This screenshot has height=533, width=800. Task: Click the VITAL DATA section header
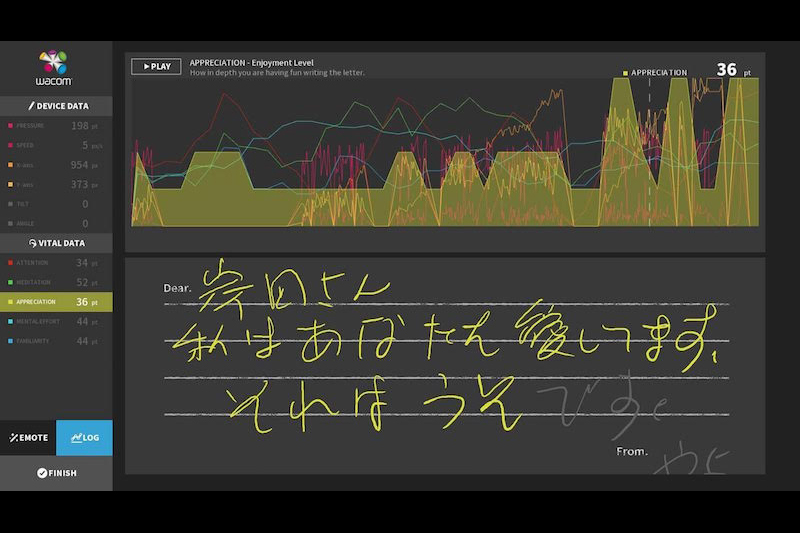(56, 243)
